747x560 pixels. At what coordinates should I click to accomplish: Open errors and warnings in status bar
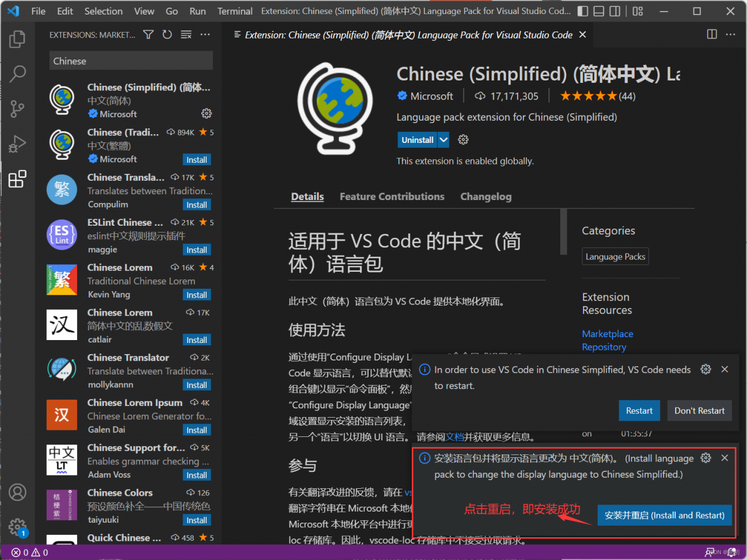click(30, 552)
